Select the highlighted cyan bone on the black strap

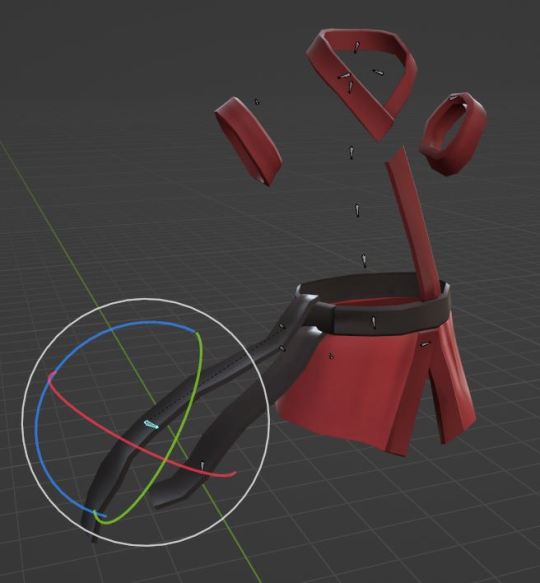[x=151, y=425]
